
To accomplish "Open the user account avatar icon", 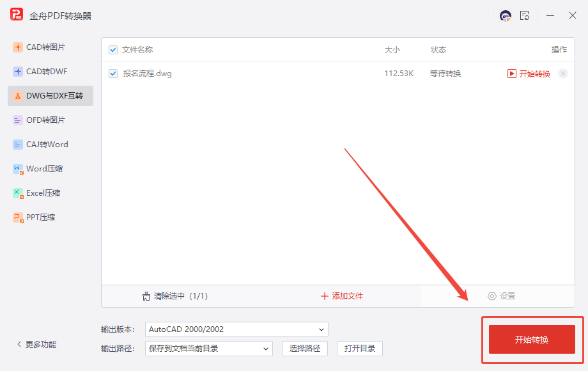I will [506, 16].
